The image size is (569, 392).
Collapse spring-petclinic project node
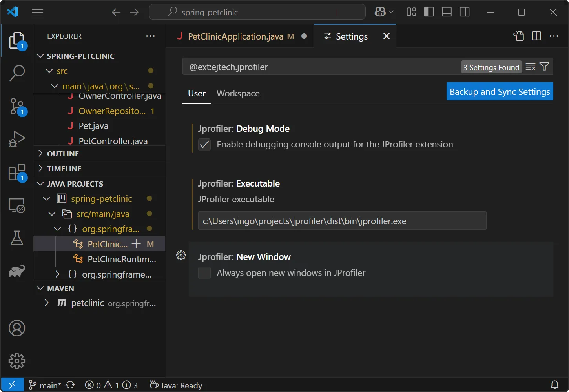tap(99, 199)
